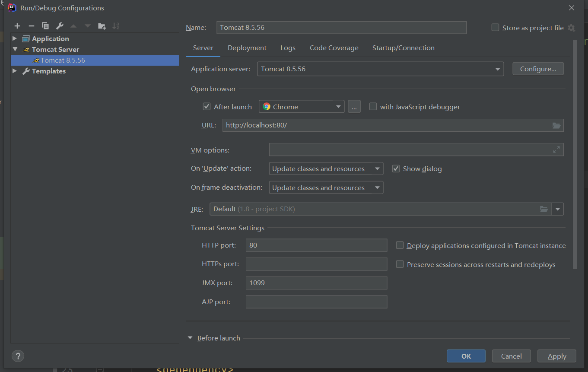
Task: Switch to the Startup/Connection tab
Action: (404, 48)
